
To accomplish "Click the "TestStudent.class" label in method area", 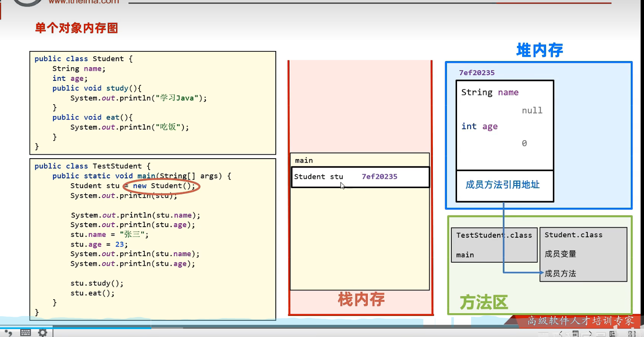I will click(x=494, y=235).
